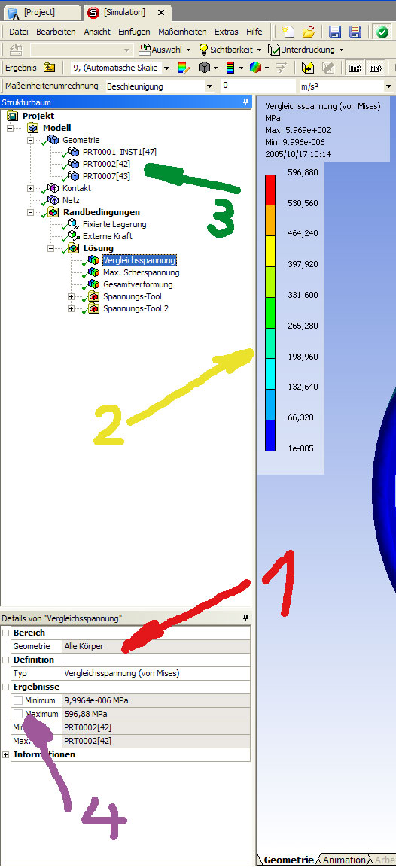Toggle the MIN label display icon

click(375, 68)
